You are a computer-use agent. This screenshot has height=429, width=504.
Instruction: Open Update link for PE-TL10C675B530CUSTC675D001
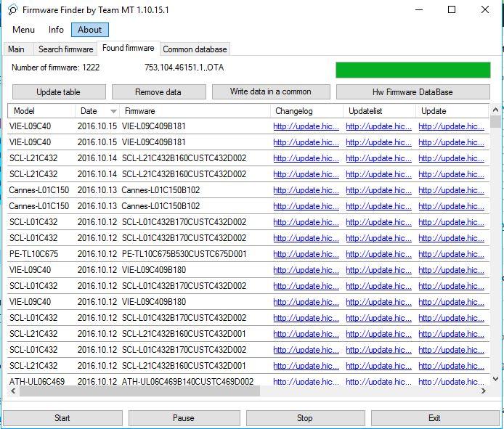click(x=451, y=254)
